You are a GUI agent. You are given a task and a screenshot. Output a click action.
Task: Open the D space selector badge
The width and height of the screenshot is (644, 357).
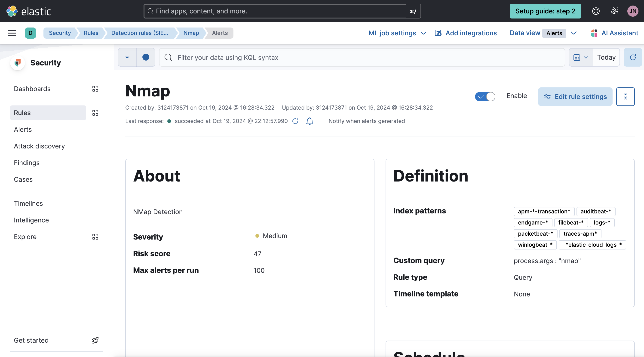[31, 33]
